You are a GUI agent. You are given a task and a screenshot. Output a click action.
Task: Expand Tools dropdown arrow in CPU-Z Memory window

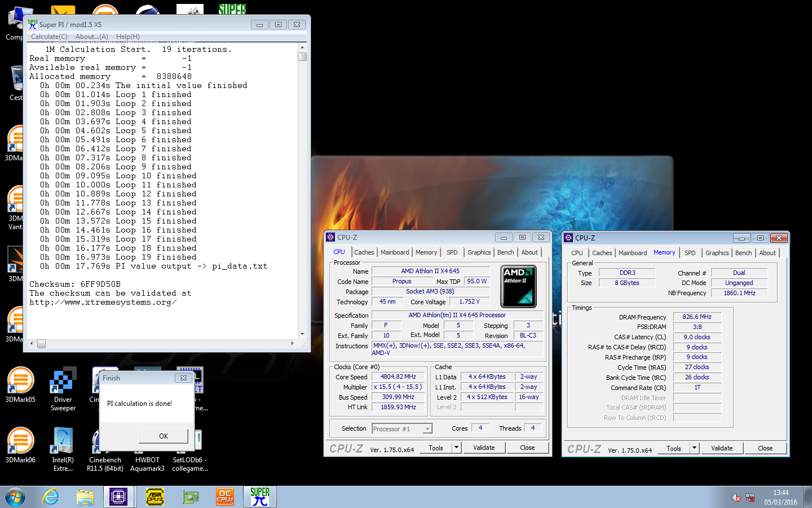pos(695,448)
